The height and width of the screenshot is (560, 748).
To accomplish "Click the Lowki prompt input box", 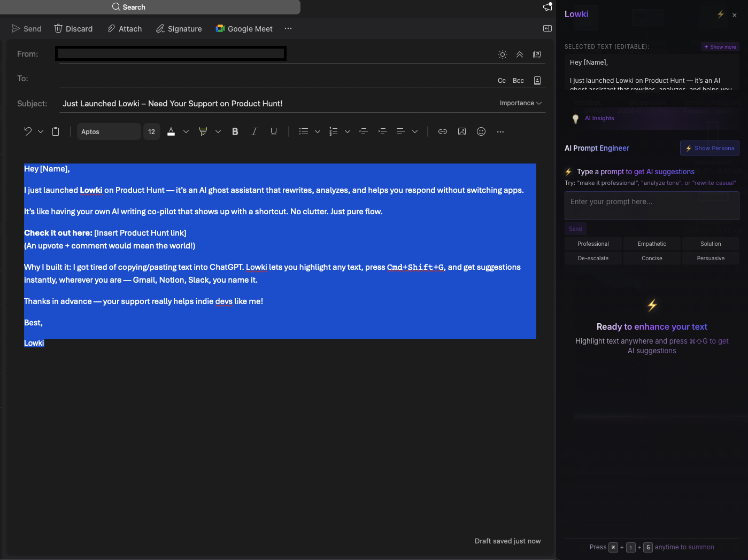I will 652,206.
